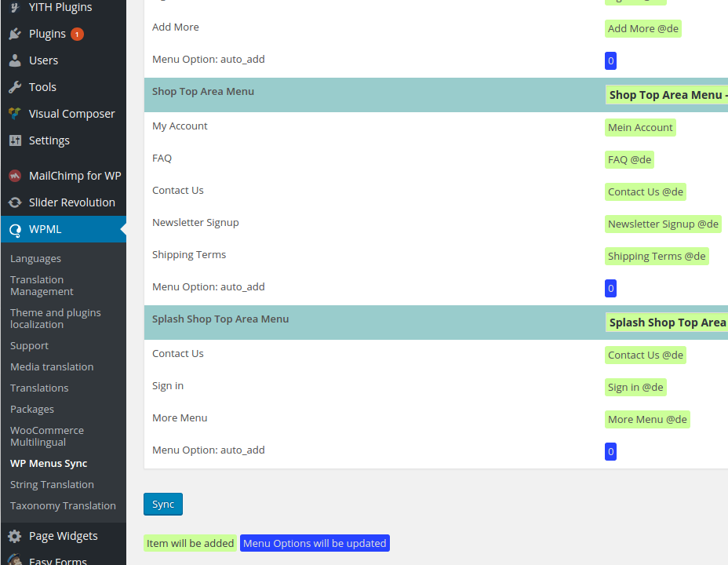Viewport: 728px width, 565px height.
Task: Click the Tools wrench icon
Action: point(15,87)
